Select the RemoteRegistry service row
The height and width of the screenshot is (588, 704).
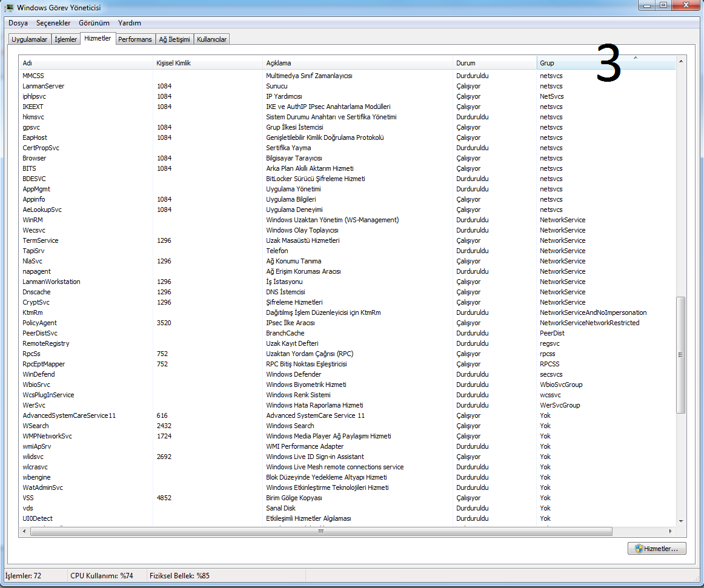(x=347, y=344)
